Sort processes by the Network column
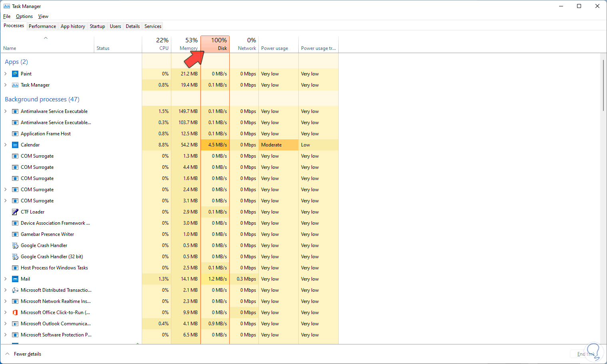The width and height of the screenshot is (607, 364). 244,44
